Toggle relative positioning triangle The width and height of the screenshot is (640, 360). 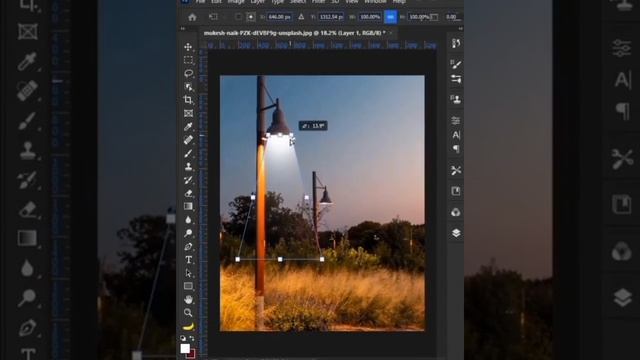coord(301,17)
